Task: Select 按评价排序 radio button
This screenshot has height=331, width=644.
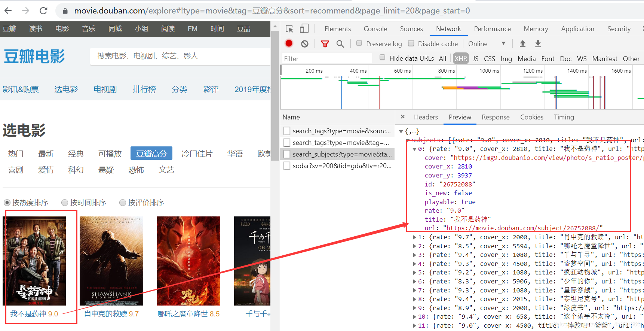Action: click(x=122, y=203)
